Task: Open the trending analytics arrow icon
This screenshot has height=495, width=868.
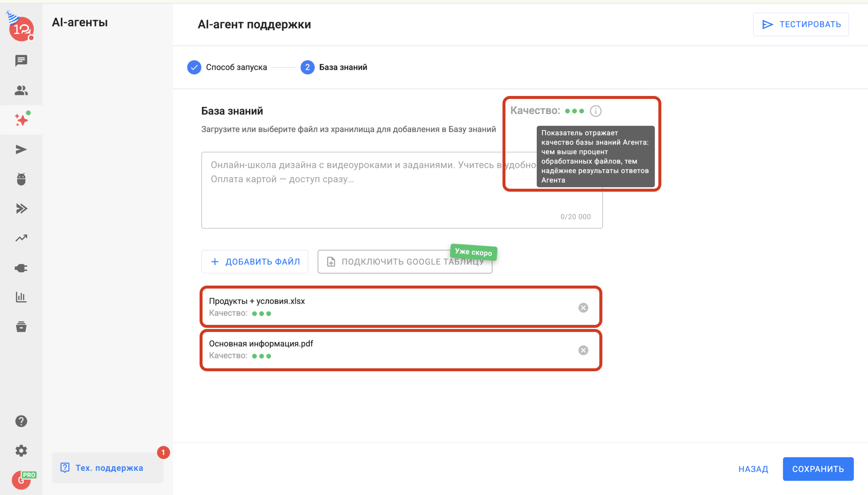Action: (x=21, y=238)
